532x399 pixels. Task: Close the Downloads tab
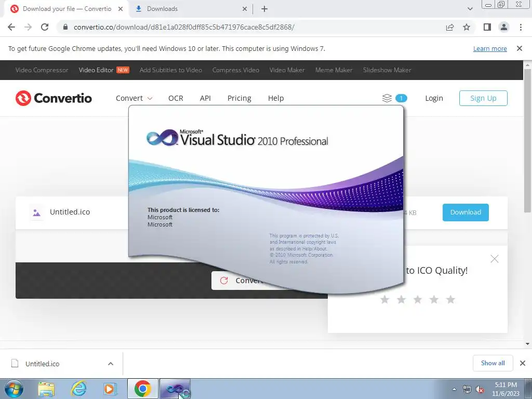coord(245,9)
